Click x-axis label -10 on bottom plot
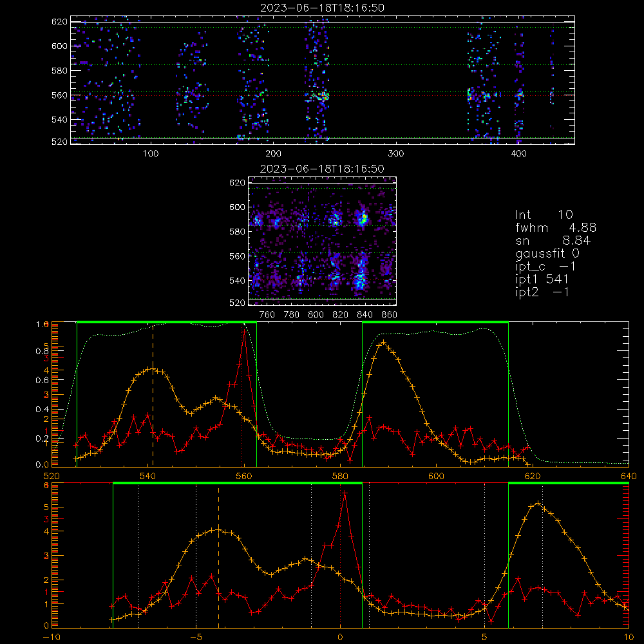Screen dimensions: 644x644 click(x=52, y=637)
